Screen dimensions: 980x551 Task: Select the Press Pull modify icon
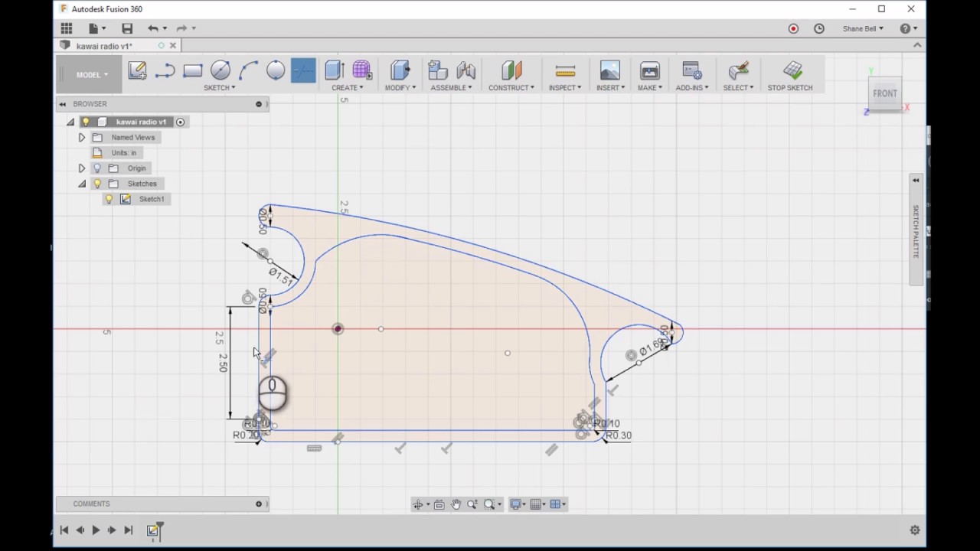400,70
